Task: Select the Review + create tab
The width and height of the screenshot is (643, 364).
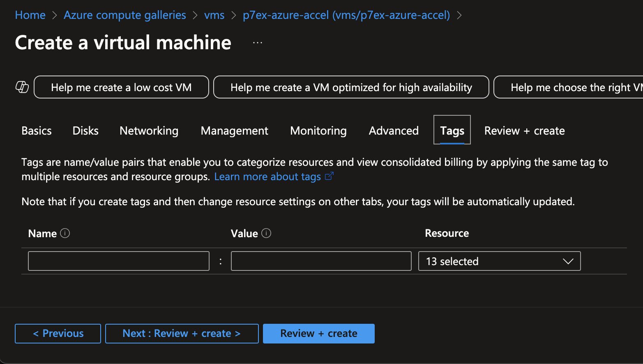Action: pyautogui.click(x=524, y=130)
